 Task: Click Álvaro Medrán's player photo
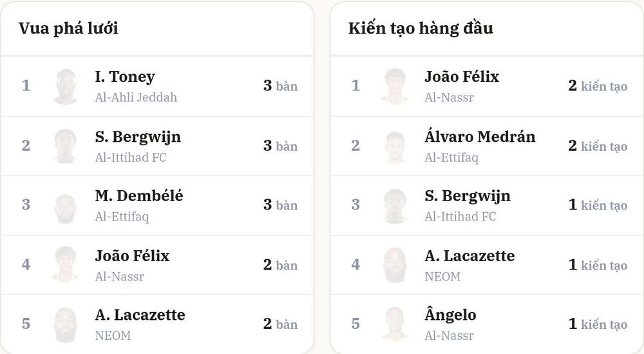(x=395, y=146)
